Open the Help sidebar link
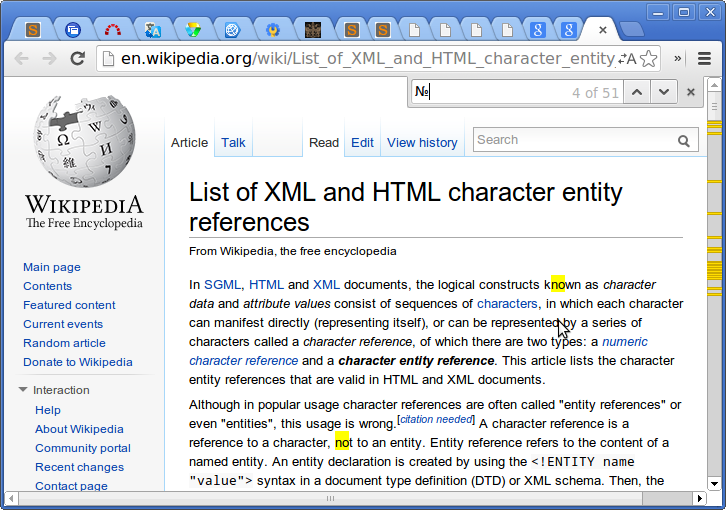The width and height of the screenshot is (726, 510). pos(48,410)
